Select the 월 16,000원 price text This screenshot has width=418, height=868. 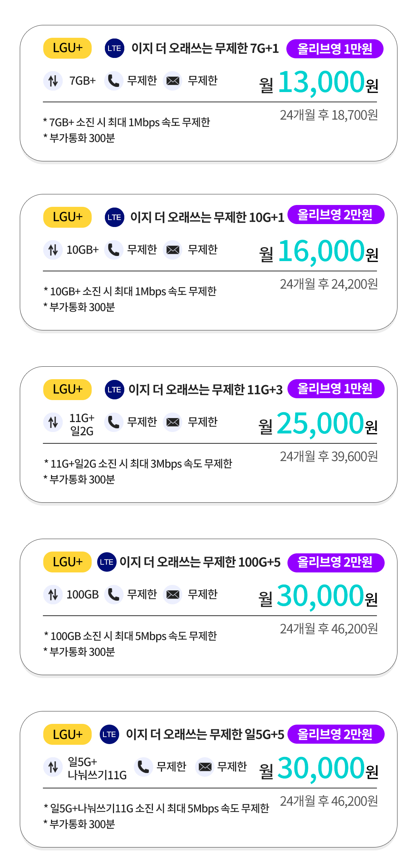tap(319, 252)
